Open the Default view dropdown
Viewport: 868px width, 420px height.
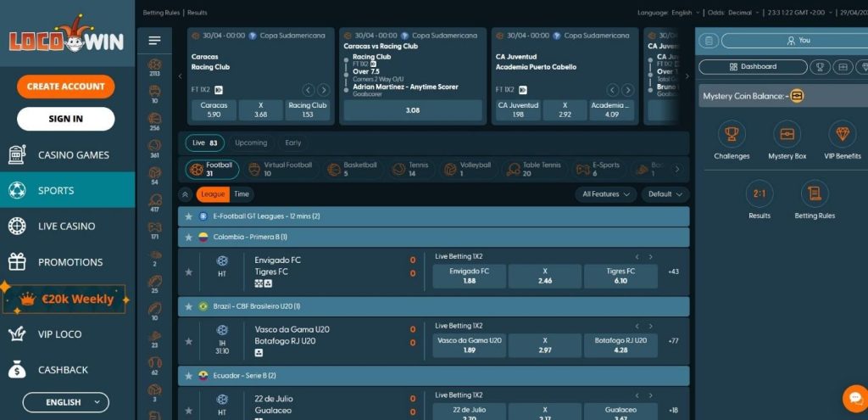tap(665, 194)
